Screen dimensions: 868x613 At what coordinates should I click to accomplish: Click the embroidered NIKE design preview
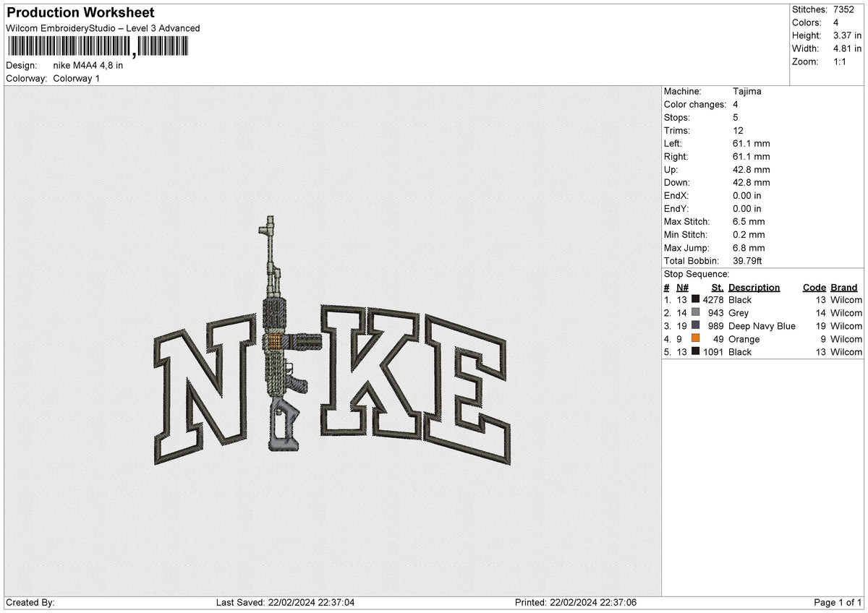pos(332,341)
